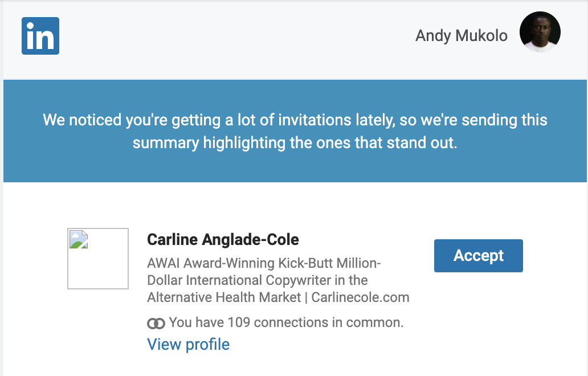Accept Carline Anglade-Cole's invitation

(x=478, y=256)
